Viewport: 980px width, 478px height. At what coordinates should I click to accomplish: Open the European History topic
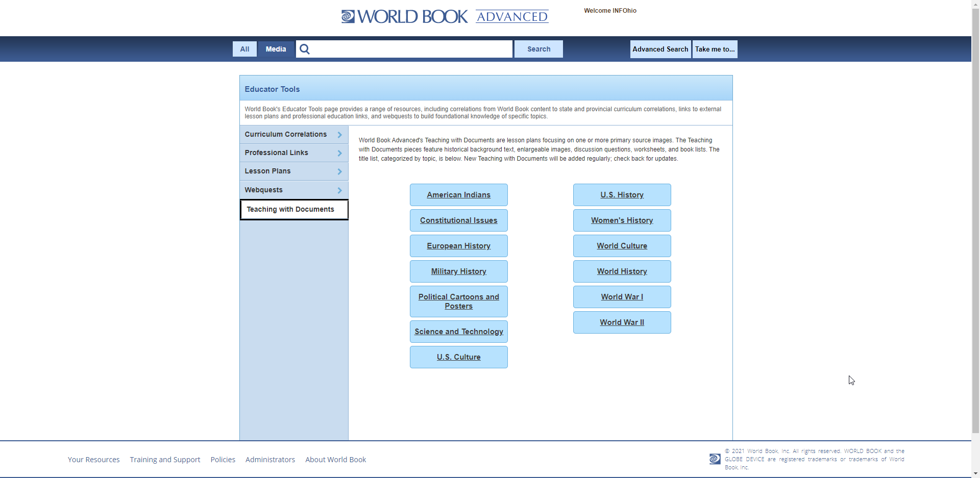[458, 246]
